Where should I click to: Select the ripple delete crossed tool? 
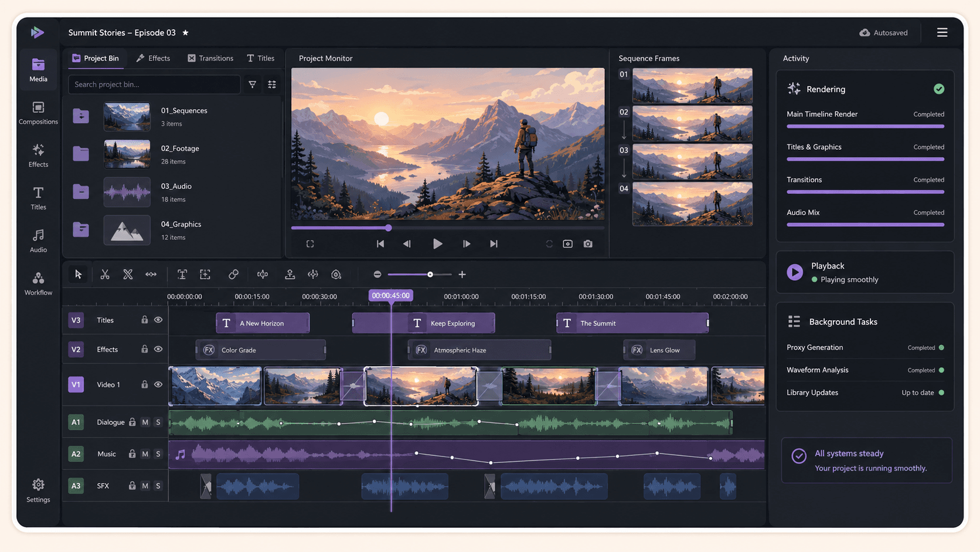(128, 275)
